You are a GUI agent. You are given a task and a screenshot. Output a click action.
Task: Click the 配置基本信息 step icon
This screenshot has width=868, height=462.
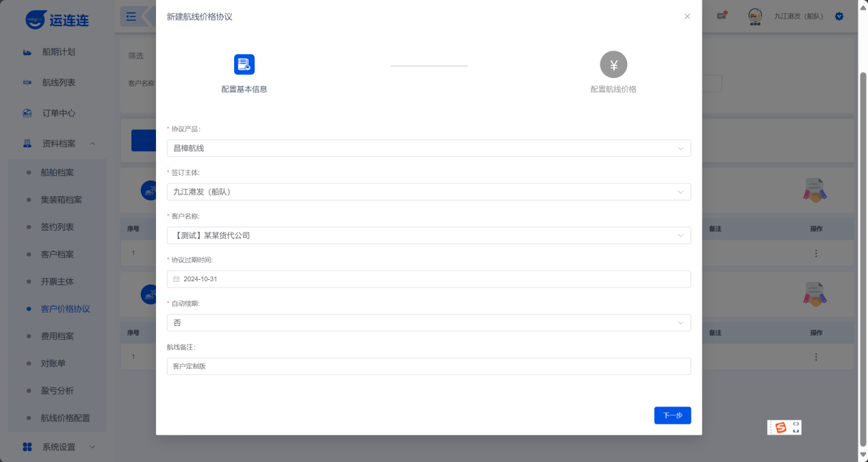[244, 64]
